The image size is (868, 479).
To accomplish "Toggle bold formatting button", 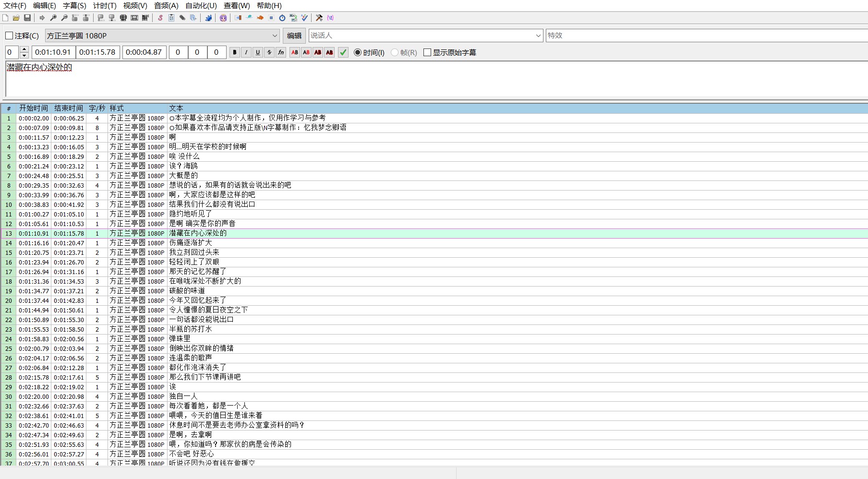I will [x=235, y=52].
